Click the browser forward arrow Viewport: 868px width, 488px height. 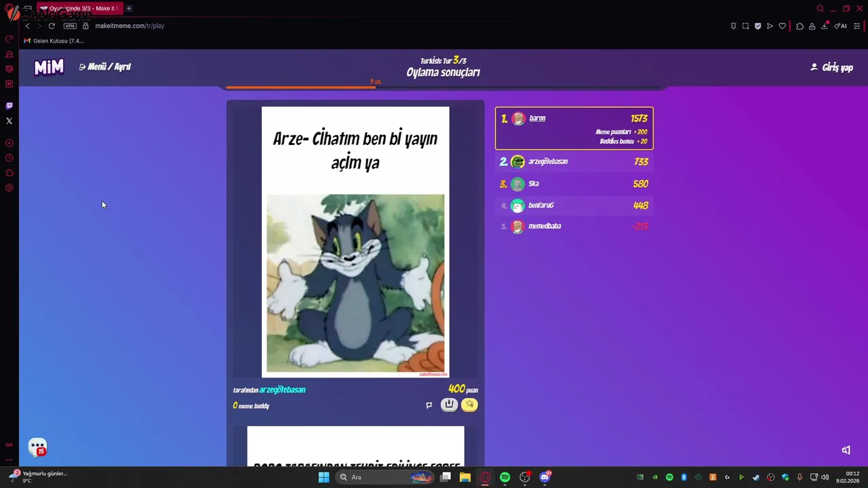click(39, 26)
